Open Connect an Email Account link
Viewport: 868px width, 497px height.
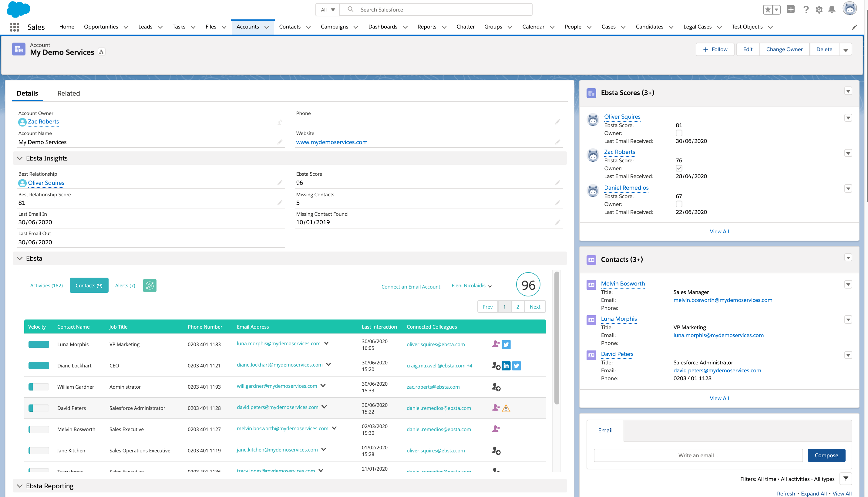click(x=410, y=287)
